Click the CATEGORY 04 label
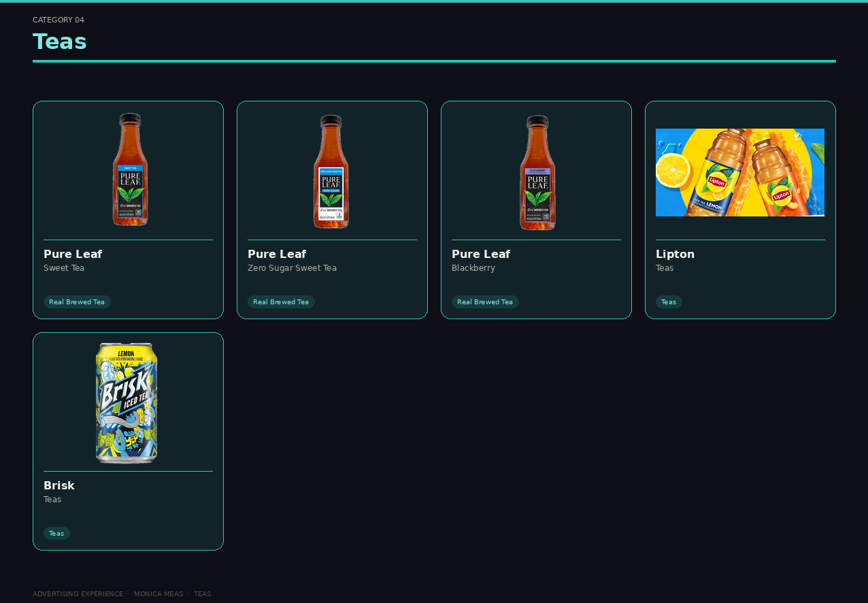Image resolution: width=868 pixels, height=603 pixels. (59, 20)
